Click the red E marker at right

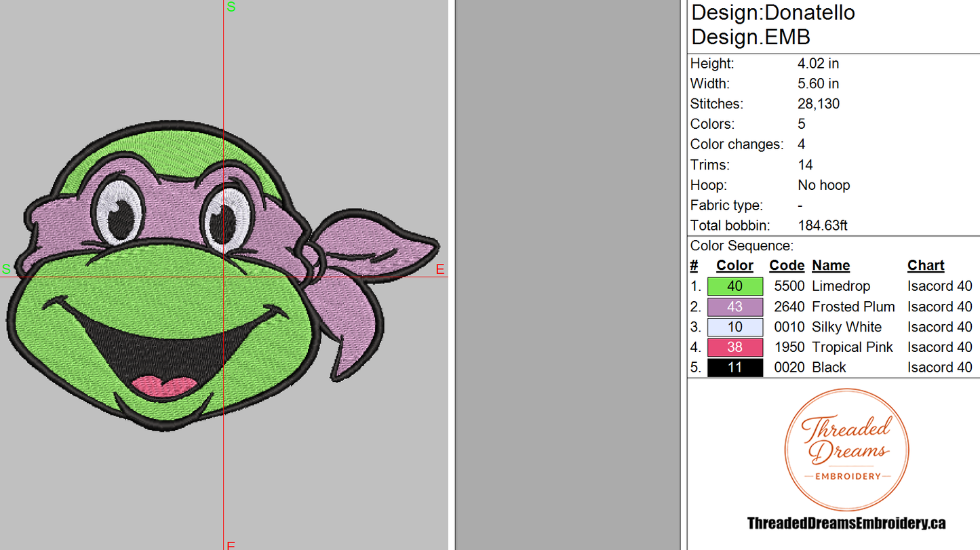(x=439, y=270)
